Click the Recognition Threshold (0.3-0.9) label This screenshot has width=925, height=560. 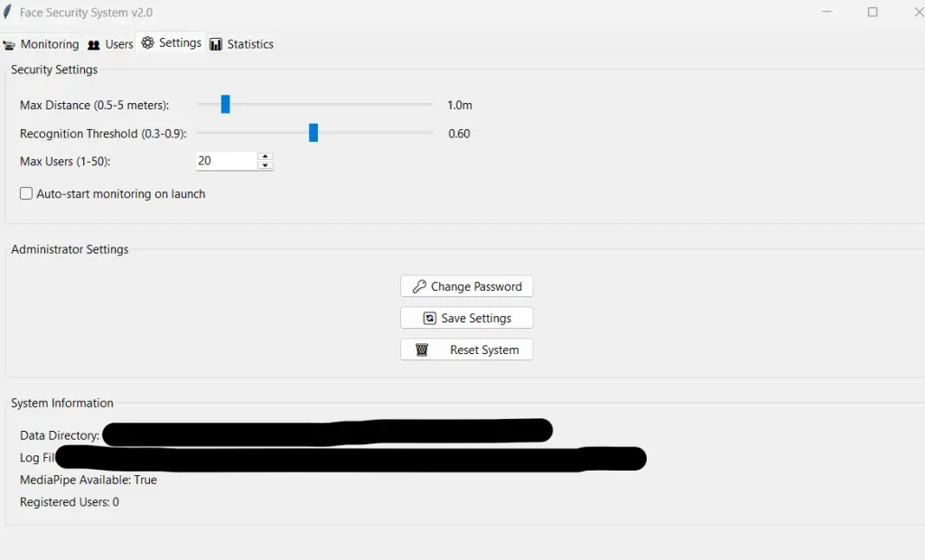[103, 134]
